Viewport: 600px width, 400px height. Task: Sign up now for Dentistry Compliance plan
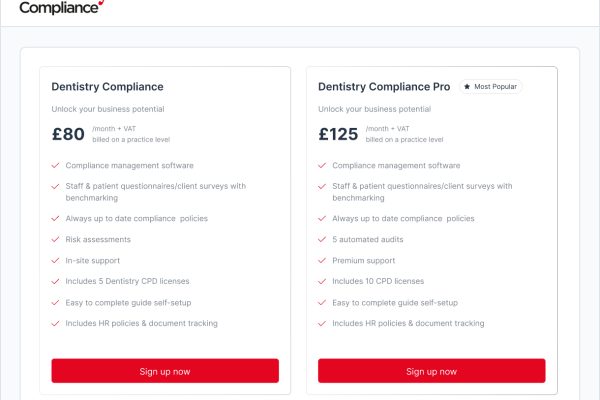coord(165,371)
